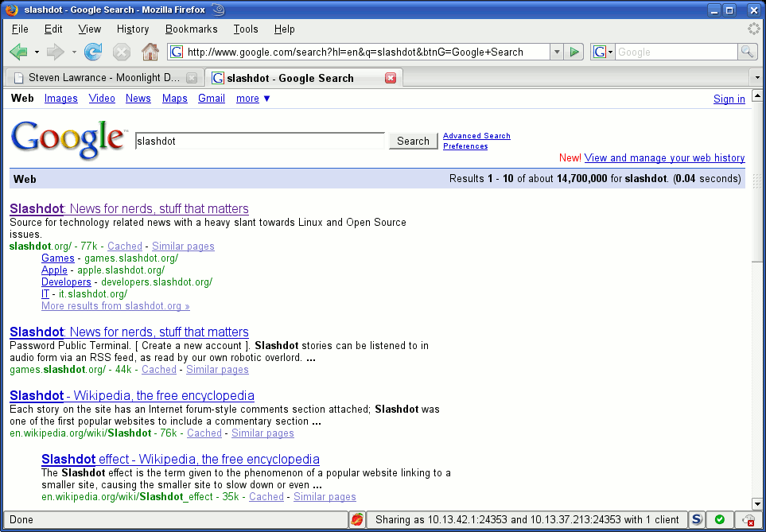Switch to Images search
The image size is (766, 532).
click(x=61, y=99)
